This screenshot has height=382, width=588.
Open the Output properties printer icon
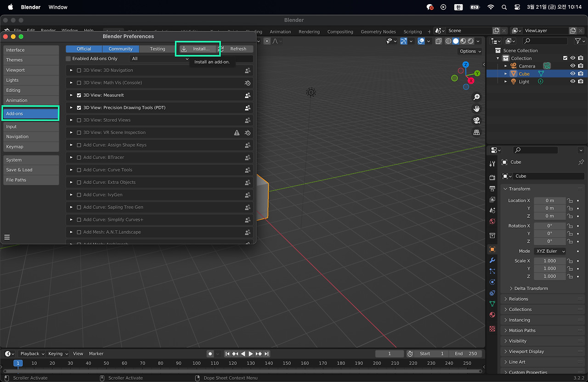click(492, 188)
